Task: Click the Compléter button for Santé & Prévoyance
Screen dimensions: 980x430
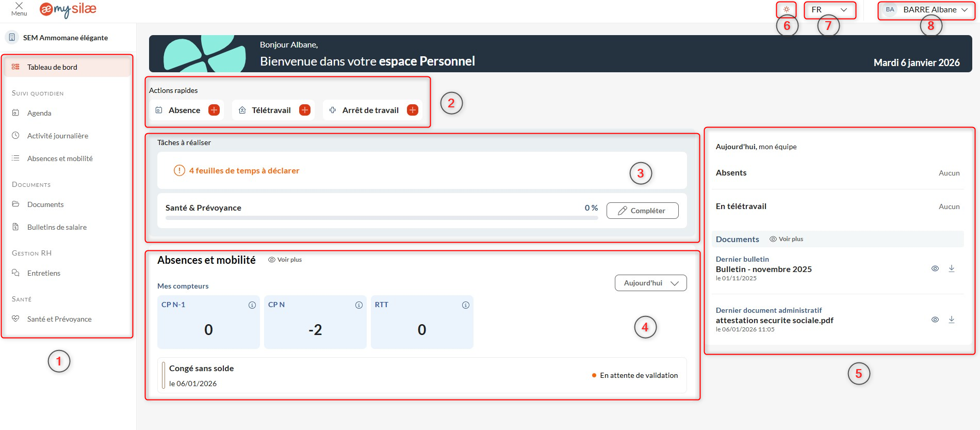Action: [642, 211]
